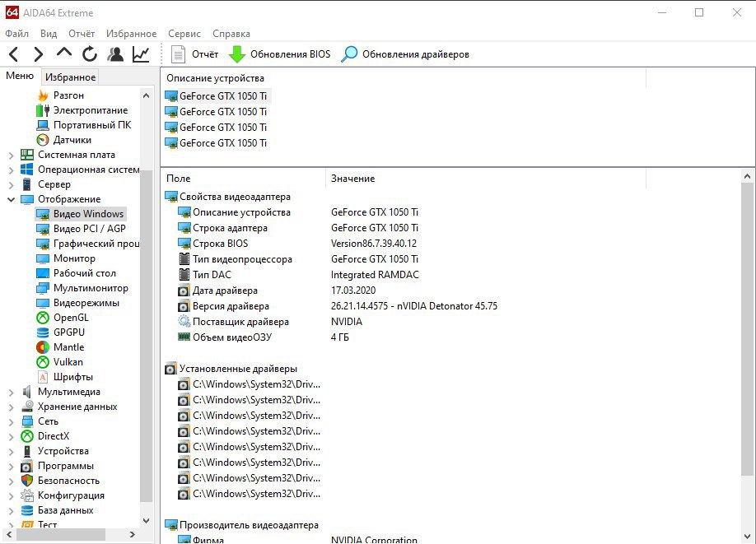Open the user profile silhouette toolbar icon
Image resolution: width=756 pixels, height=544 pixels.
click(115, 54)
